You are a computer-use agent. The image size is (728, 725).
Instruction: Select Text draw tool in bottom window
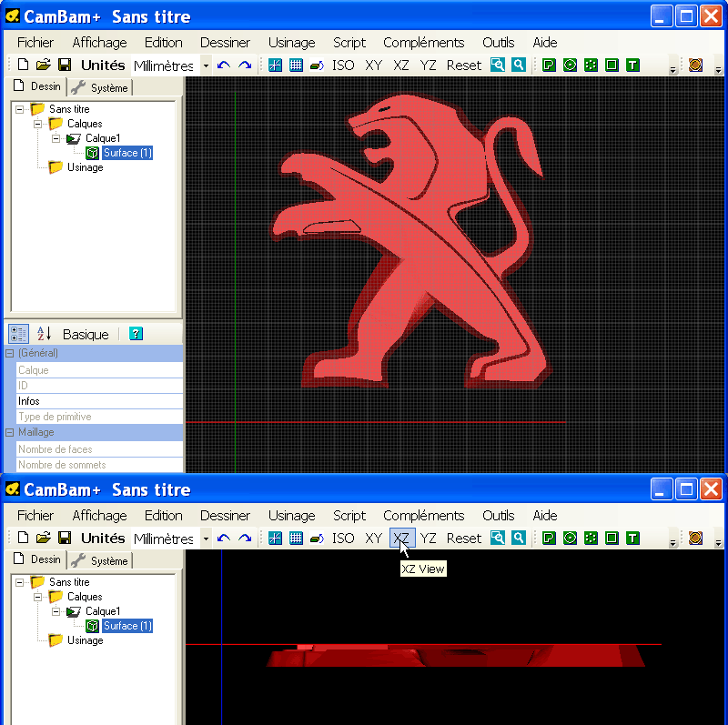(x=632, y=538)
